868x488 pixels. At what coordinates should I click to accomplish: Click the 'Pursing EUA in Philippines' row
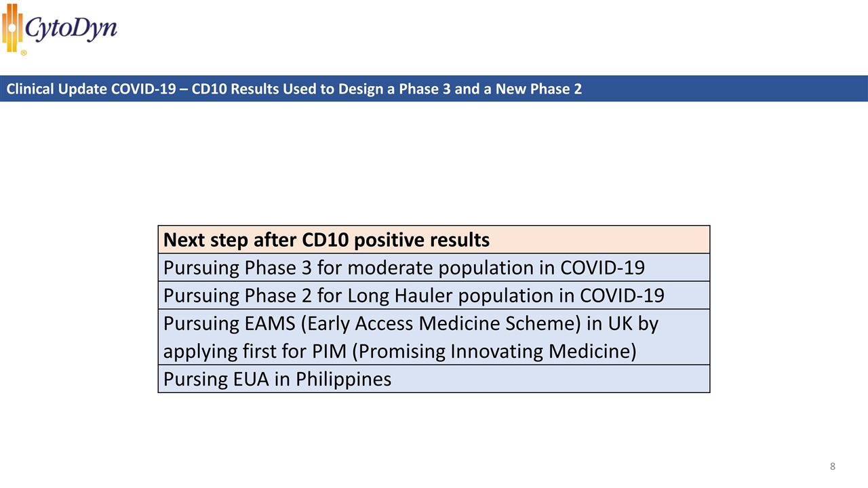277,379
